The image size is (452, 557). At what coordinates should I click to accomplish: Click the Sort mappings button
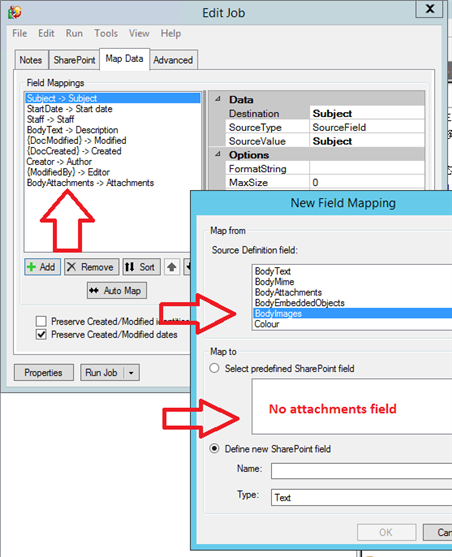[x=141, y=267]
